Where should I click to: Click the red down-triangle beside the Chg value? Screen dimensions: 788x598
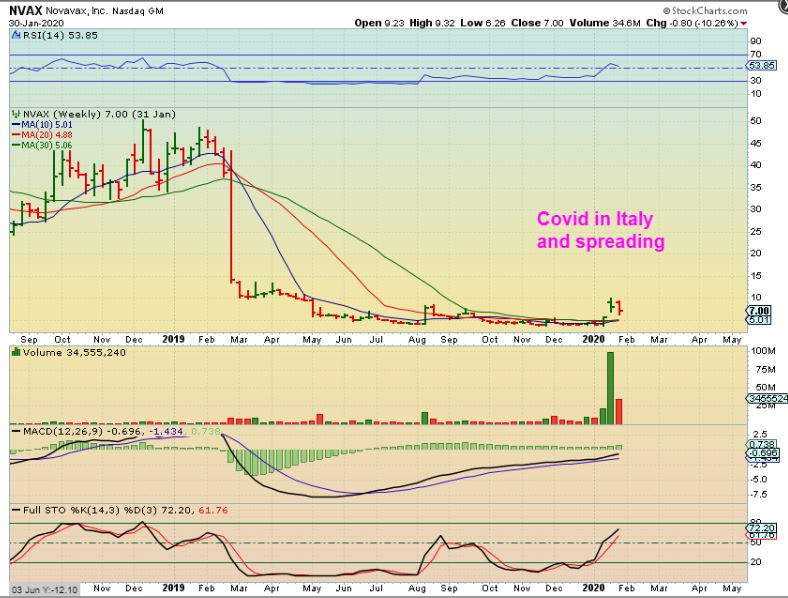click(x=744, y=24)
